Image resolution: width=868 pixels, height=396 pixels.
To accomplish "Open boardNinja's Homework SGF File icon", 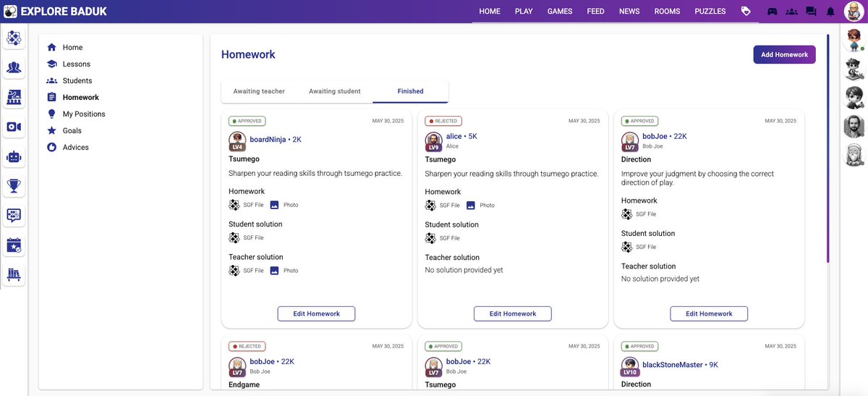I will tap(234, 205).
